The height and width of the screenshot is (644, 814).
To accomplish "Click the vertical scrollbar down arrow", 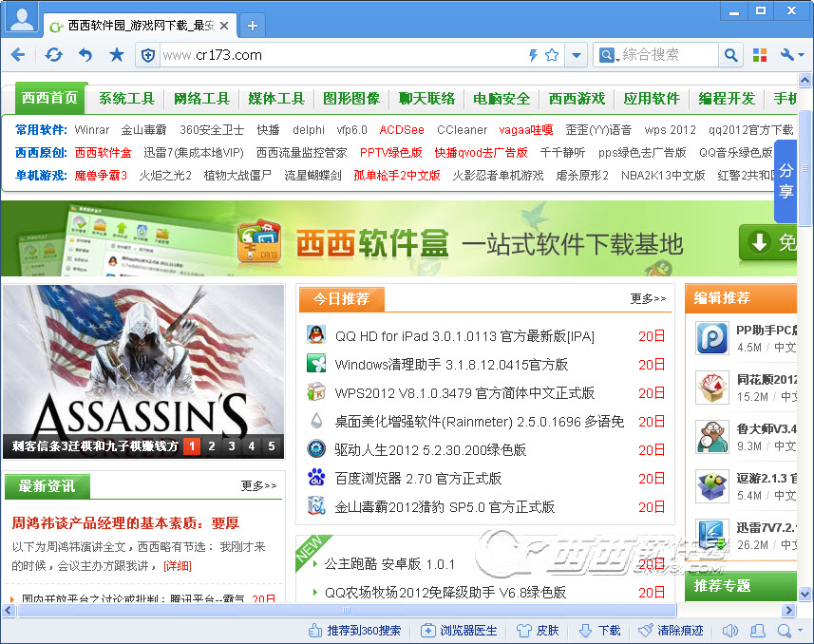I will (x=805, y=594).
